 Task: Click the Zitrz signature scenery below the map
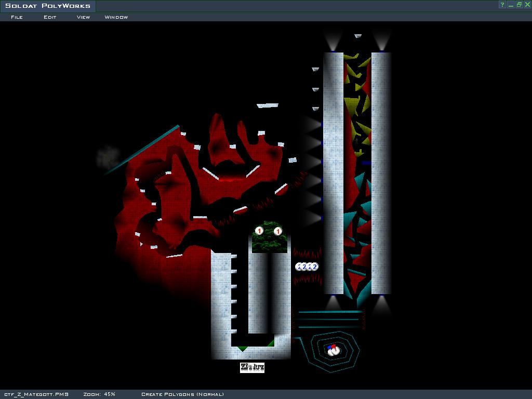(252, 367)
